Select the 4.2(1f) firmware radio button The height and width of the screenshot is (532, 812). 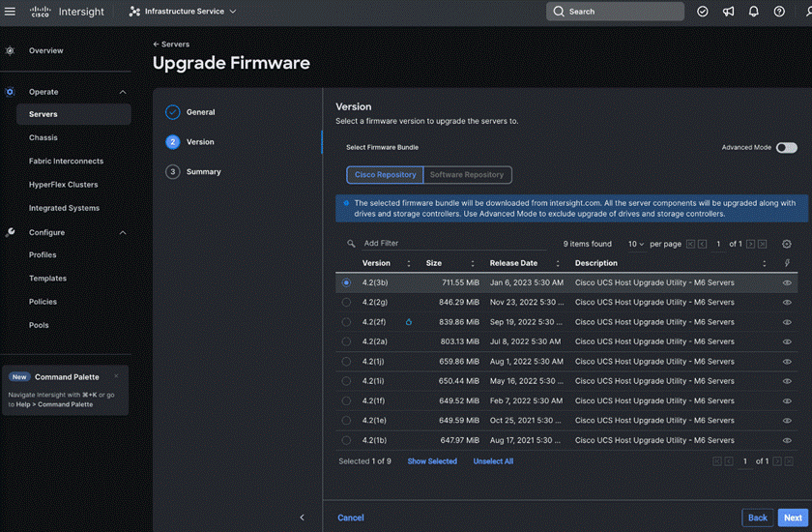[346, 400]
